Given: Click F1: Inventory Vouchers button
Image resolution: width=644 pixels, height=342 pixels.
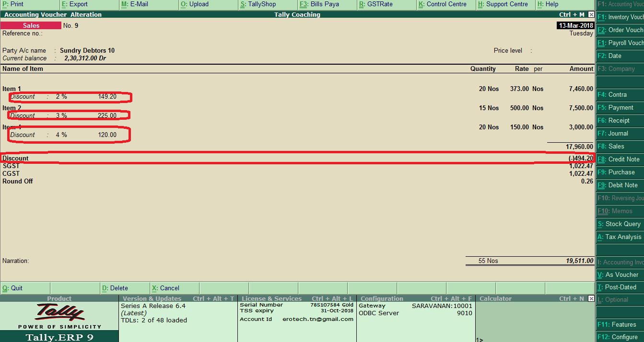Looking at the screenshot, I should 620,17.
